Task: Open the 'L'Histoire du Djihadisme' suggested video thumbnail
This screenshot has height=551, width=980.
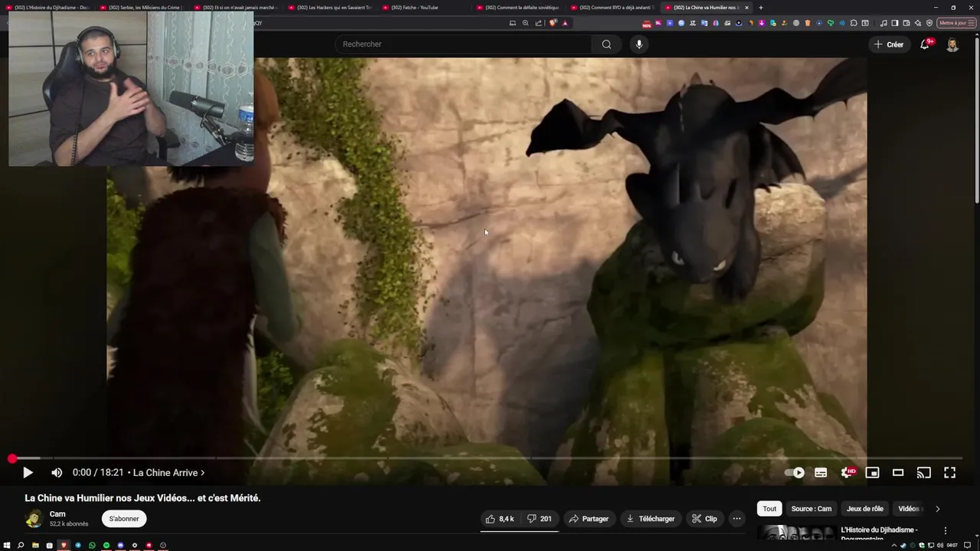Action: point(796,533)
